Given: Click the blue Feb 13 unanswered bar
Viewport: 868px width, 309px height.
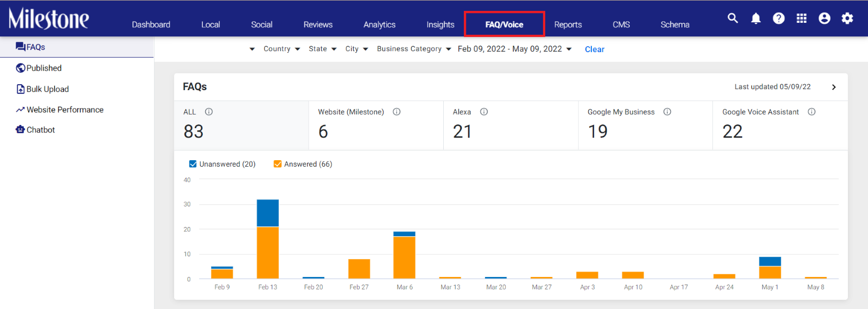Looking at the screenshot, I should 267,213.
